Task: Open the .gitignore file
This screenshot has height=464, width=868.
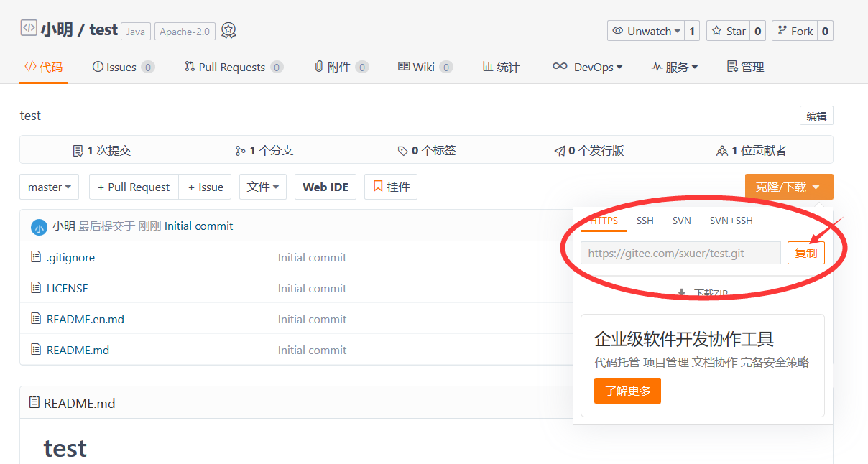Action: click(x=70, y=257)
